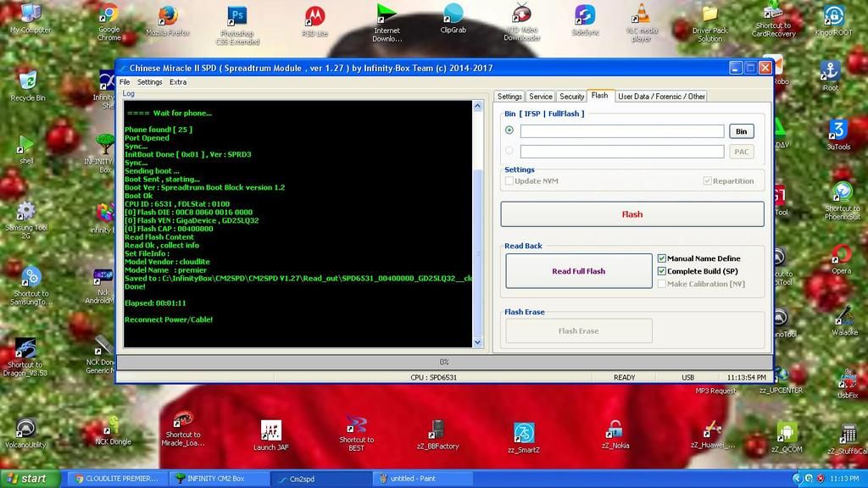Open VLC media player shortcut
The image size is (868, 488).
point(643,15)
